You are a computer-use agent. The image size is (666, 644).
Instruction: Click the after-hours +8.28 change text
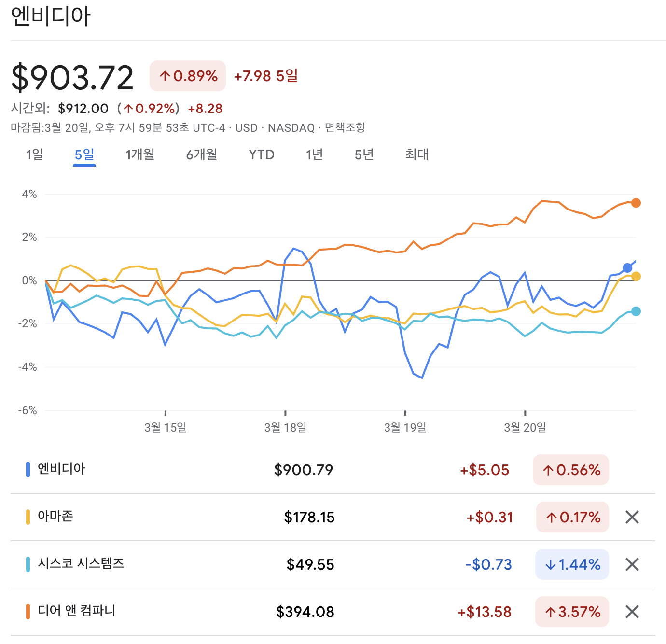[x=205, y=109]
